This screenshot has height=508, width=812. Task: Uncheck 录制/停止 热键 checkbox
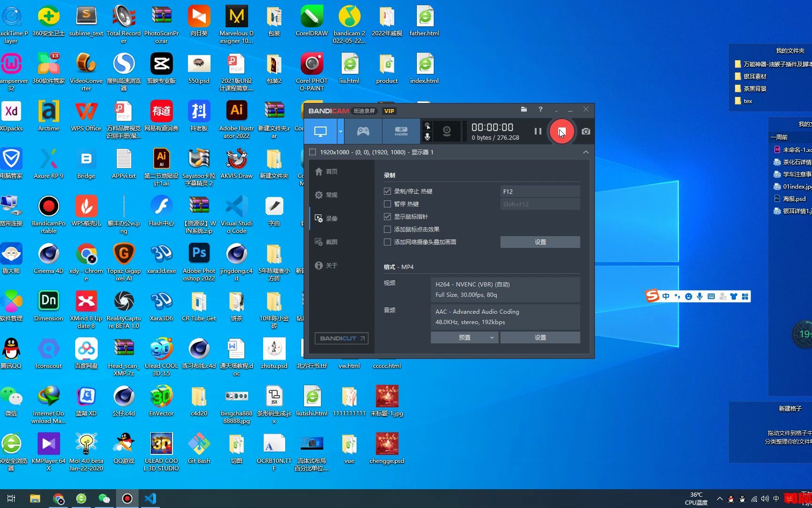point(387,191)
